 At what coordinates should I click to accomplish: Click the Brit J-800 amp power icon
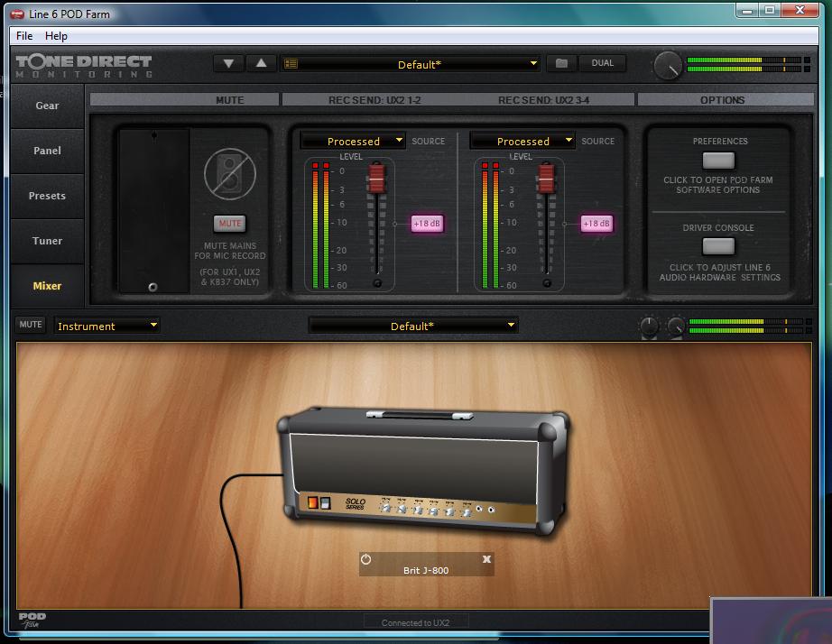(x=366, y=559)
